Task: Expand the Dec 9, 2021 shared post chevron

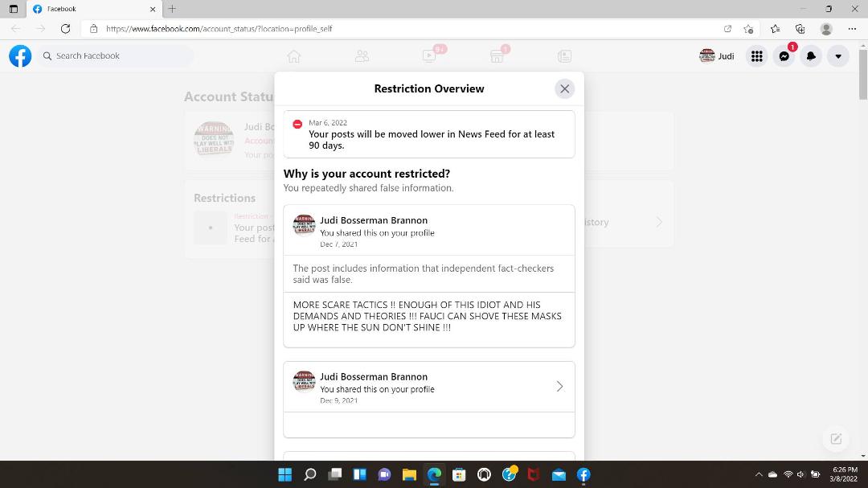Action: coord(559,387)
